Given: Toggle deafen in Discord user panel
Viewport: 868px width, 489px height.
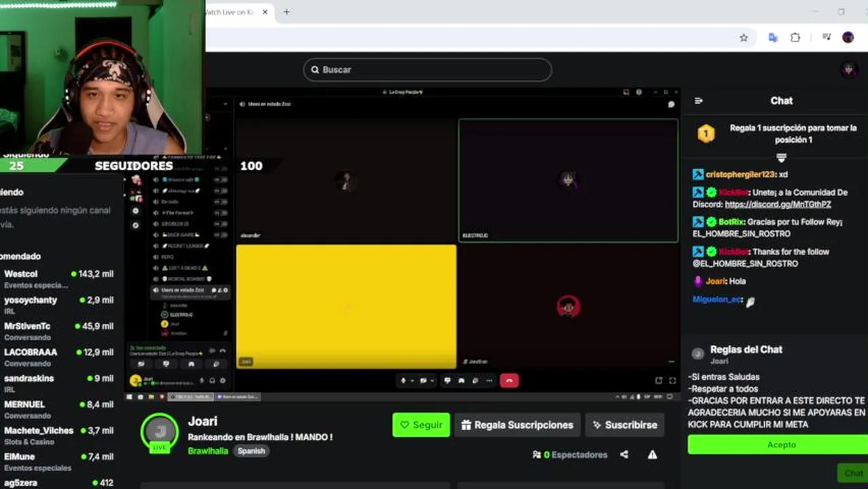Looking at the screenshot, I should click(212, 380).
